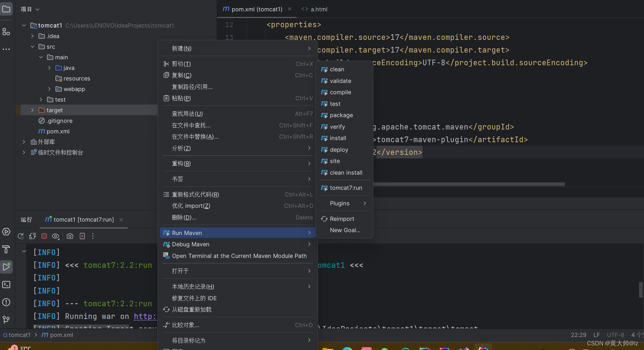Viewport: 644px width, 350px height.
Task: Switch to the a.html editor tab
Action: [314, 9]
